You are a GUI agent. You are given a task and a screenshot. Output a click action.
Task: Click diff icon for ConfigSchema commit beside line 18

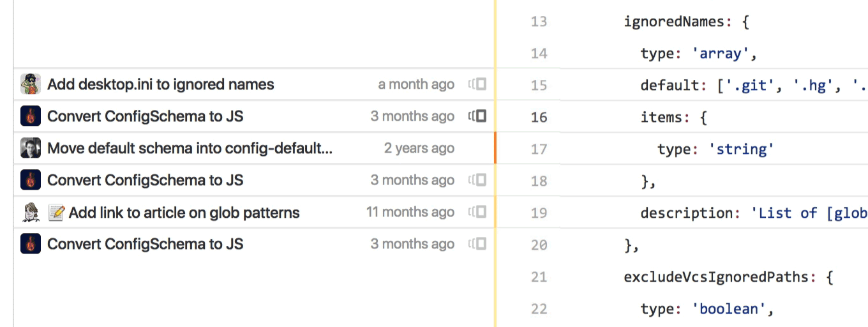[477, 180]
